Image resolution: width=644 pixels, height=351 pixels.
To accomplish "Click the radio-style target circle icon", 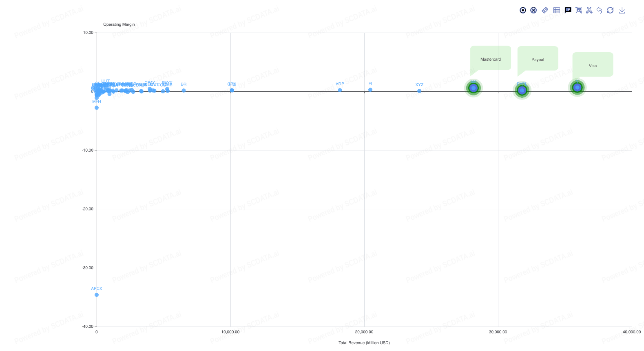I will (522, 10).
